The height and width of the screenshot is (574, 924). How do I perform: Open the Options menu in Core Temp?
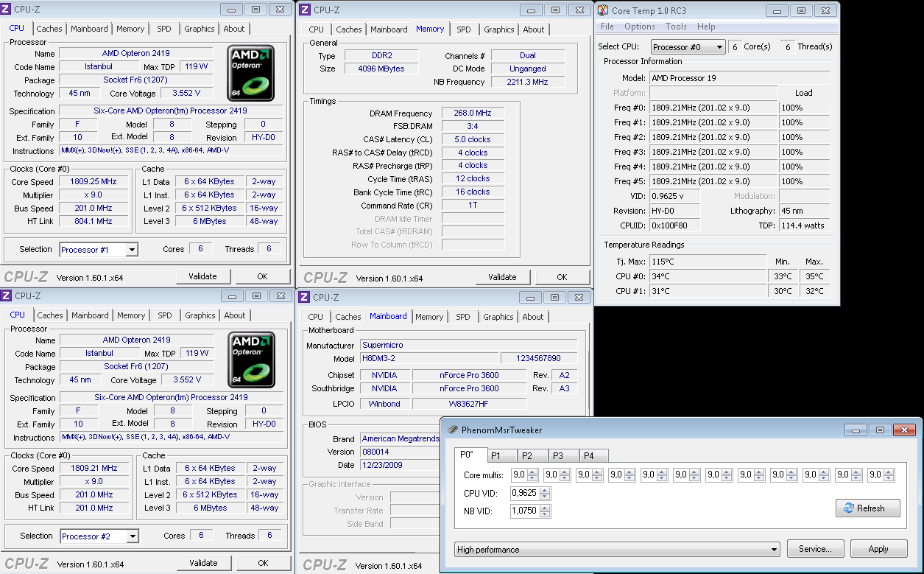point(640,27)
